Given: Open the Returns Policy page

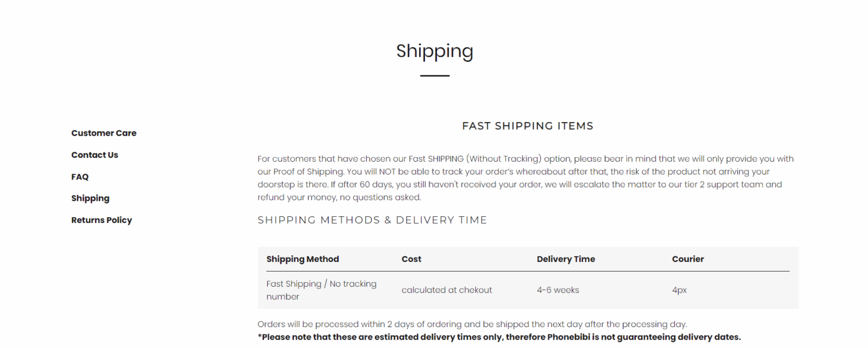Looking at the screenshot, I should [x=102, y=220].
